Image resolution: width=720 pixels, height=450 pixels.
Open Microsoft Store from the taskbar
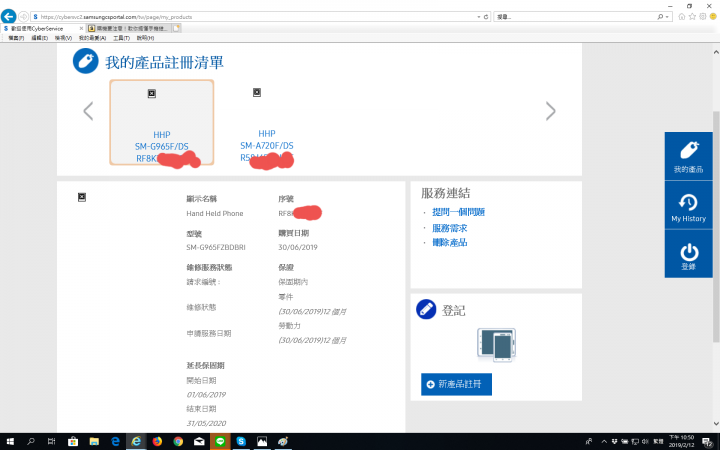point(73,442)
